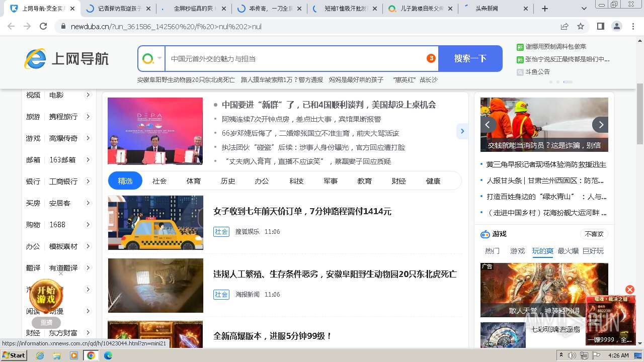644x362 pixels.
Task: Open 谢娜用预制调料包做菜 hot link
Action: 556,46
